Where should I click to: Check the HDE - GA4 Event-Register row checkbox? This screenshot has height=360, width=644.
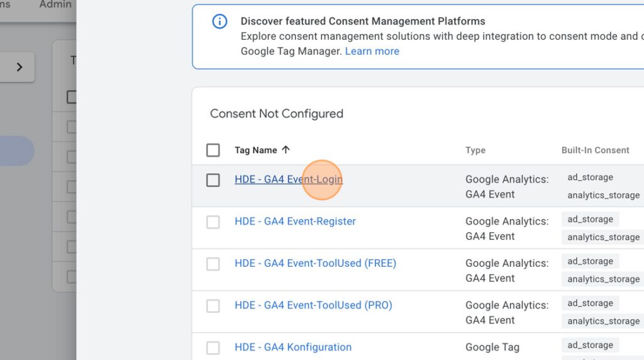click(213, 222)
